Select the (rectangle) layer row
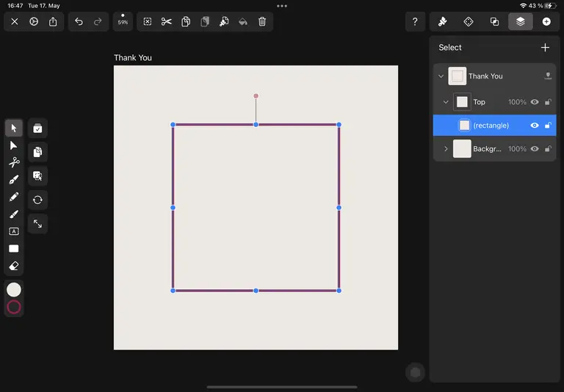 point(494,125)
